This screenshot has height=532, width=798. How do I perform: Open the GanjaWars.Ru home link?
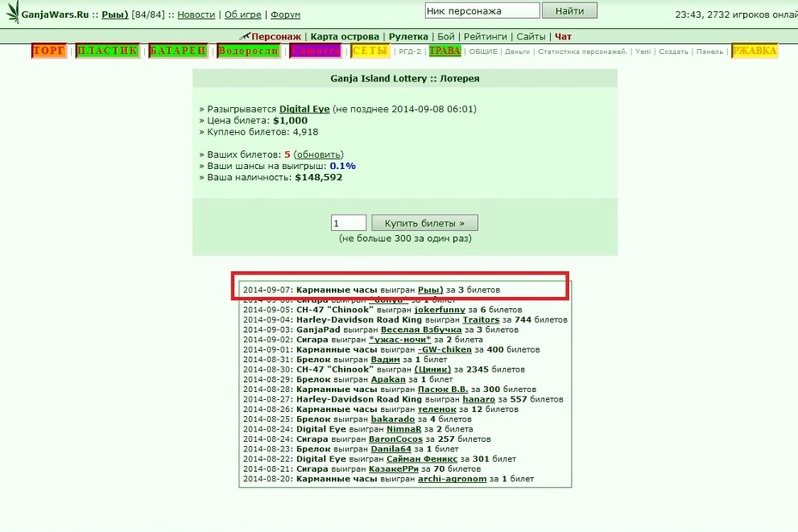[x=55, y=15]
